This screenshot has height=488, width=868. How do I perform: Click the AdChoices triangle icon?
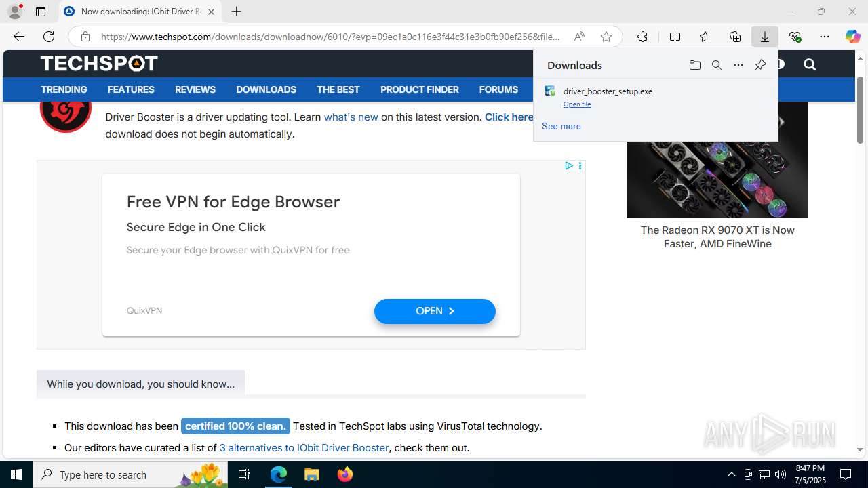tap(569, 165)
